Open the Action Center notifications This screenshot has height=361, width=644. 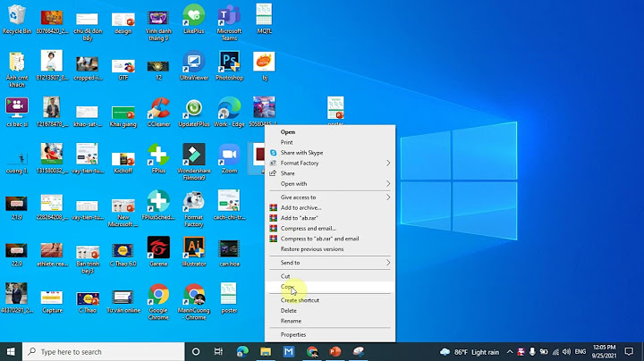pos(629,351)
